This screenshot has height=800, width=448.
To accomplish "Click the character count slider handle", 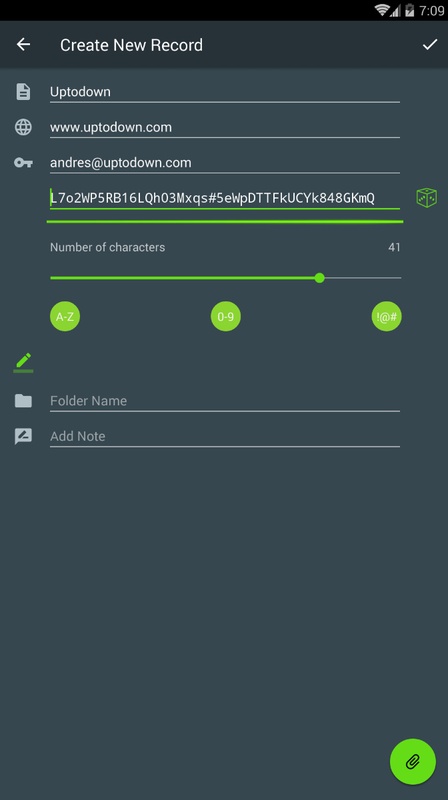I will [x=319, y=278].
